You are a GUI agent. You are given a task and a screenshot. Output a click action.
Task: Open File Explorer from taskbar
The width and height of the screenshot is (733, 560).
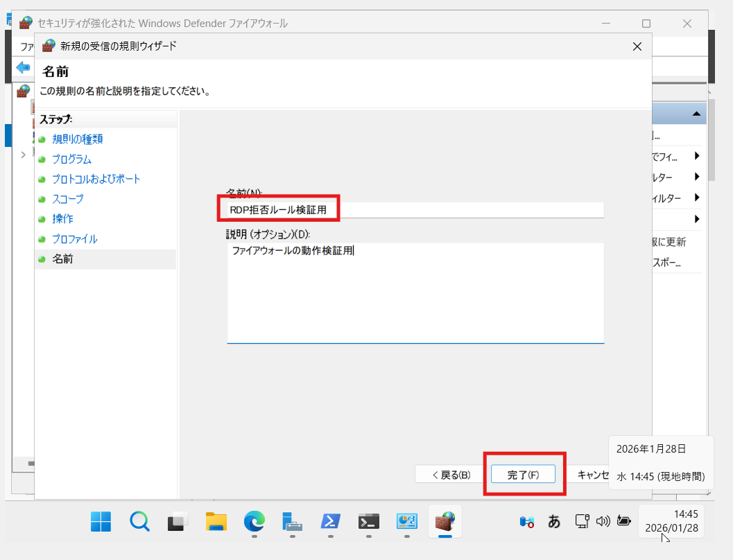tap(216, 521)
